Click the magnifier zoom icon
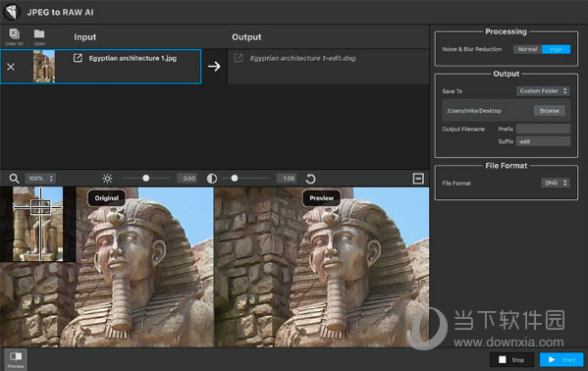 click(14, 179)
